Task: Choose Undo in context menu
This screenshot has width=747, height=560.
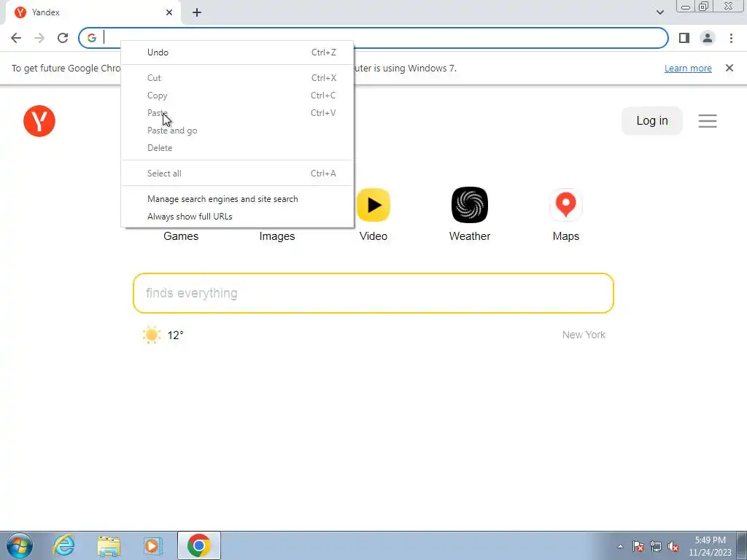Action: (x=238, y=52)
